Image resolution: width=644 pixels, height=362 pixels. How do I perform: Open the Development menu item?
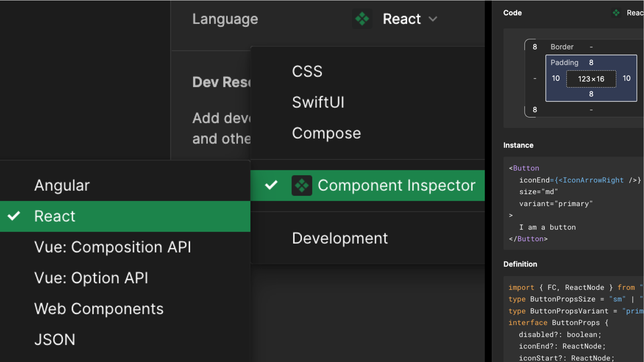pyautogui.click(x=340, y=238)
